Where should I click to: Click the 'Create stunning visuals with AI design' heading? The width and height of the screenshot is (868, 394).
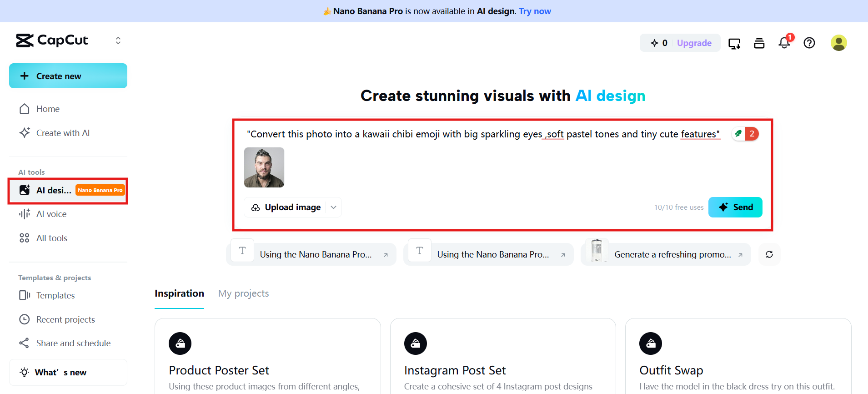pyautogui.click(x=503, y=96)
